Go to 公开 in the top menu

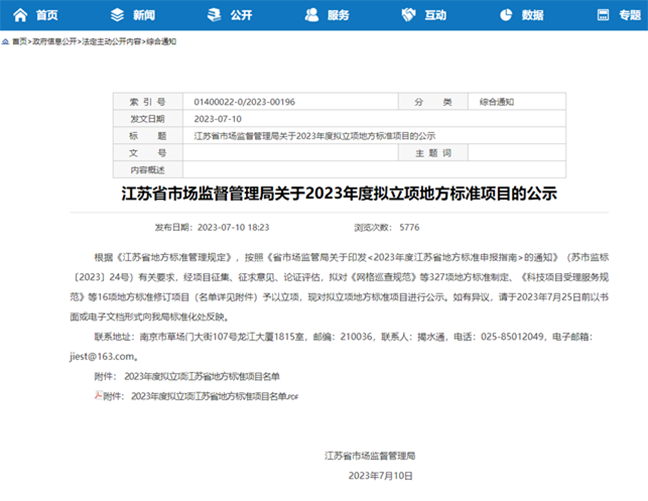[240, 15]
